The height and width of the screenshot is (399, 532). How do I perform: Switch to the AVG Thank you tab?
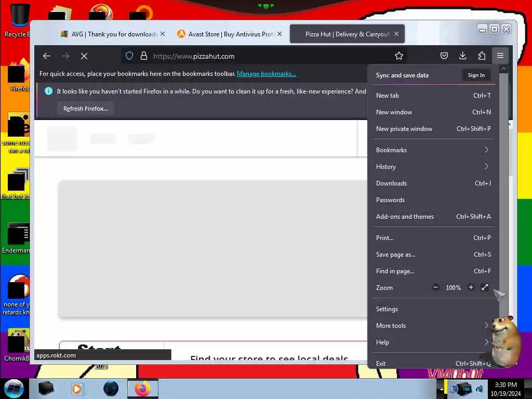pyautogui.click(x=113, y=34)
